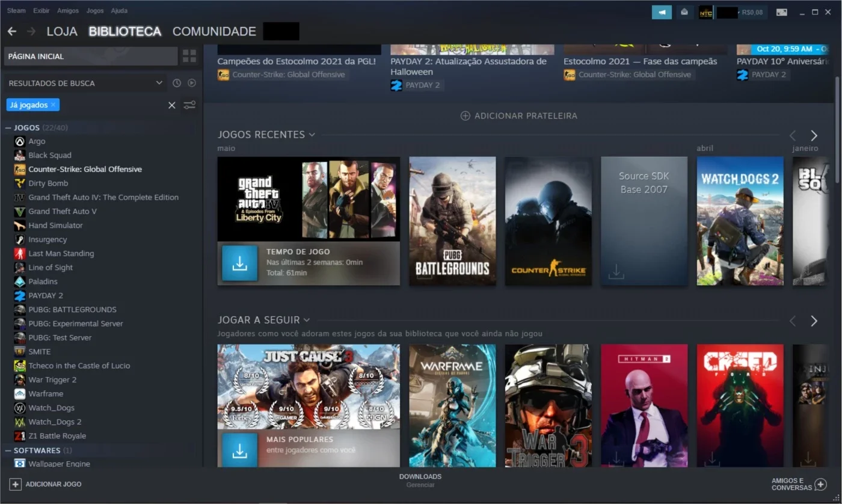Click the PAYDAY 2 sidebar icon
The width and height of the screenshot is (842, 504).
[x=20, y=295]
